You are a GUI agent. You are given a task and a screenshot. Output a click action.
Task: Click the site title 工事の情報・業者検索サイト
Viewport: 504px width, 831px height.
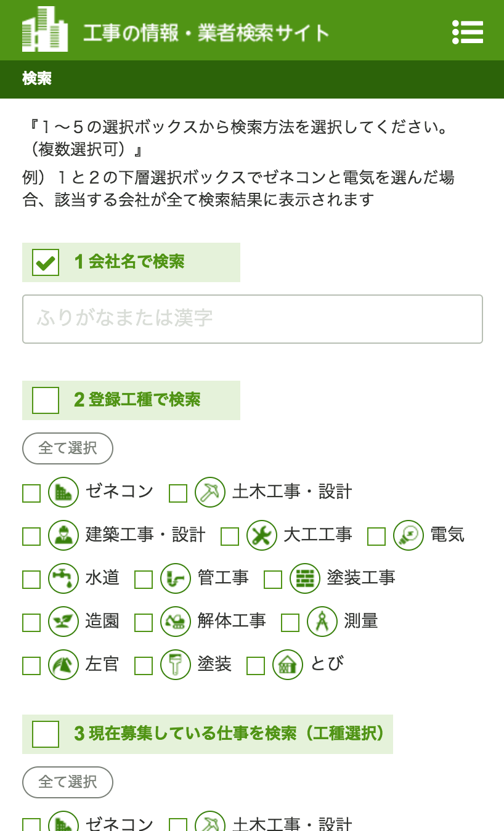point(206,33)
